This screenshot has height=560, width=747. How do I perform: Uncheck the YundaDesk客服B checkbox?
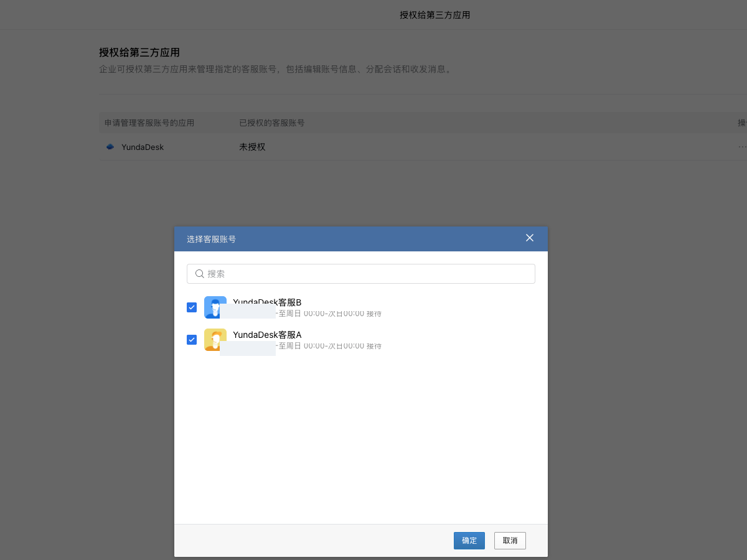coord(192,307)
